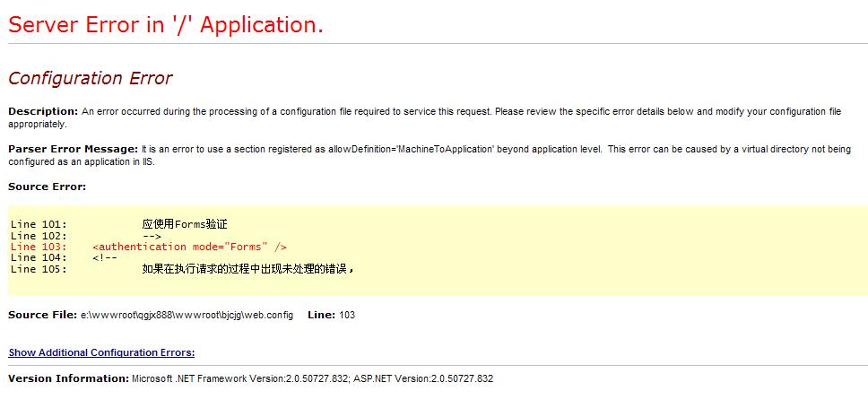Click the Line 101 label in source
868x408 pixels.
(39, 224)
